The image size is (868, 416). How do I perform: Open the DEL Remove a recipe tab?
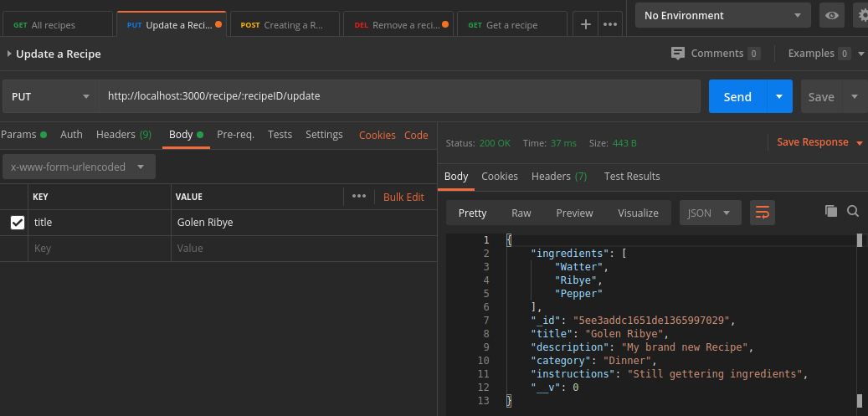(x=398, y=25)
